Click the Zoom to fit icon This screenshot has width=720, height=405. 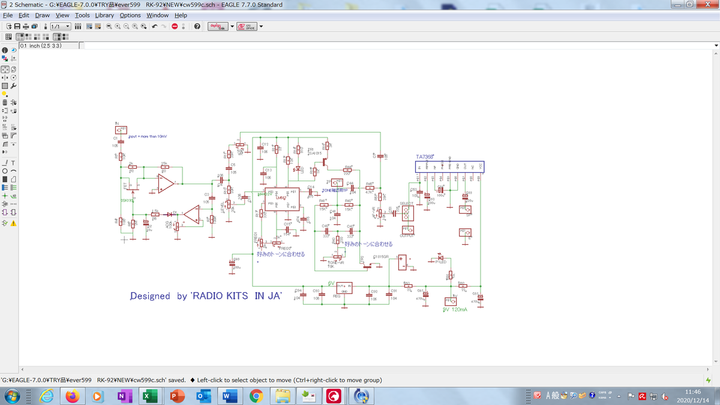click(x=108, y=26)
